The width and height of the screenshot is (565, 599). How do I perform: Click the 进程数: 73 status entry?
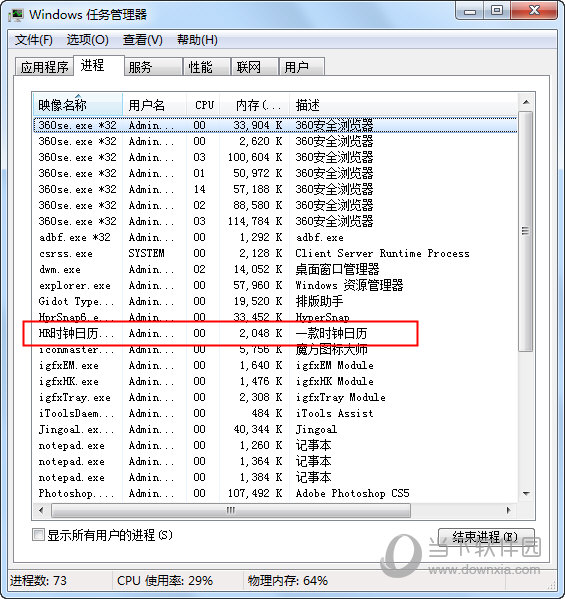pyautogui.click(x=38, y=581)
